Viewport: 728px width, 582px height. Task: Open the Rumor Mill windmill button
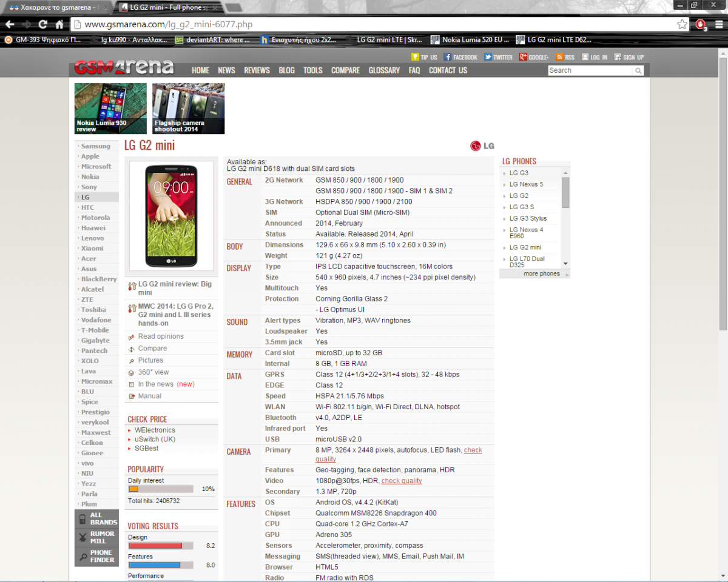(96, 537)
